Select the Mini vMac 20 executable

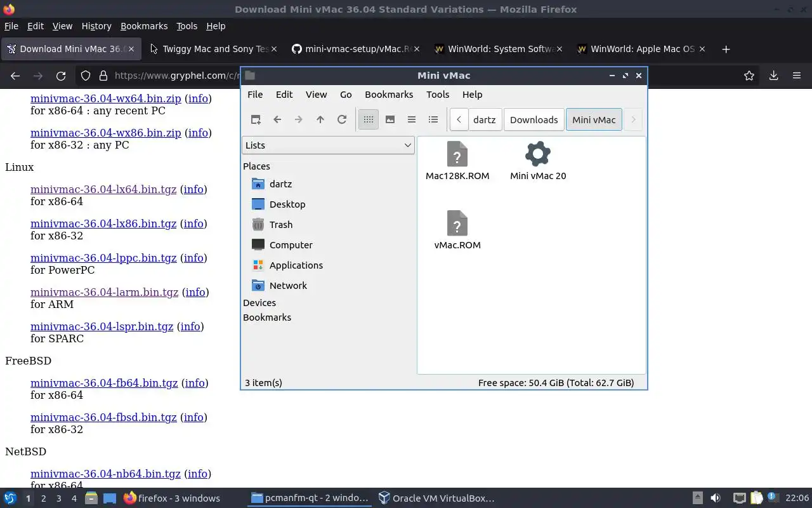pyautogui.click(x=538, y=161)
